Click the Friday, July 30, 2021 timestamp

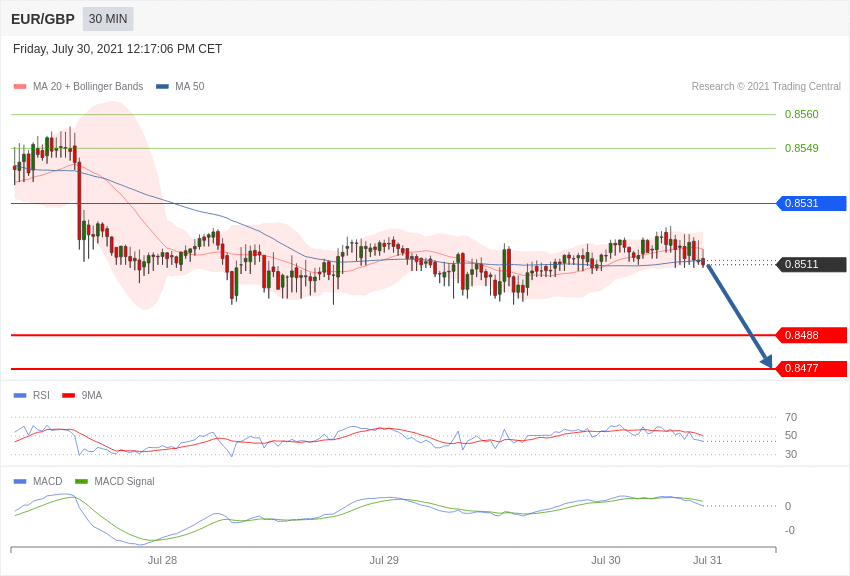tap(118, 49)
